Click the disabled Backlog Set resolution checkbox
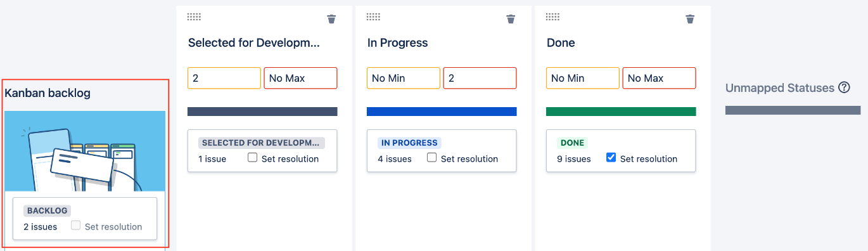Image resolution: width=868 pixels, height=251 pixels. [x=75, y=226]
